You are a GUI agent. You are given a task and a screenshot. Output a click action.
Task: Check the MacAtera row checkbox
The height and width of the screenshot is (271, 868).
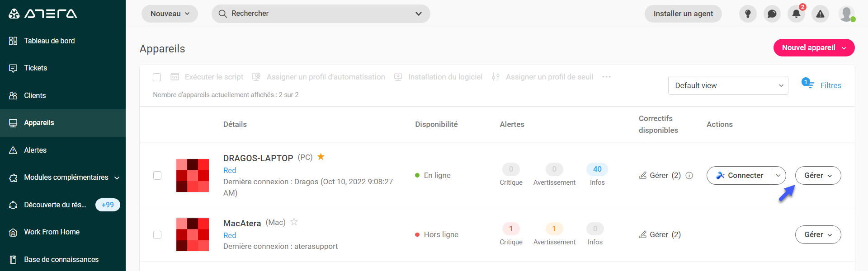(x=157, y=235)
